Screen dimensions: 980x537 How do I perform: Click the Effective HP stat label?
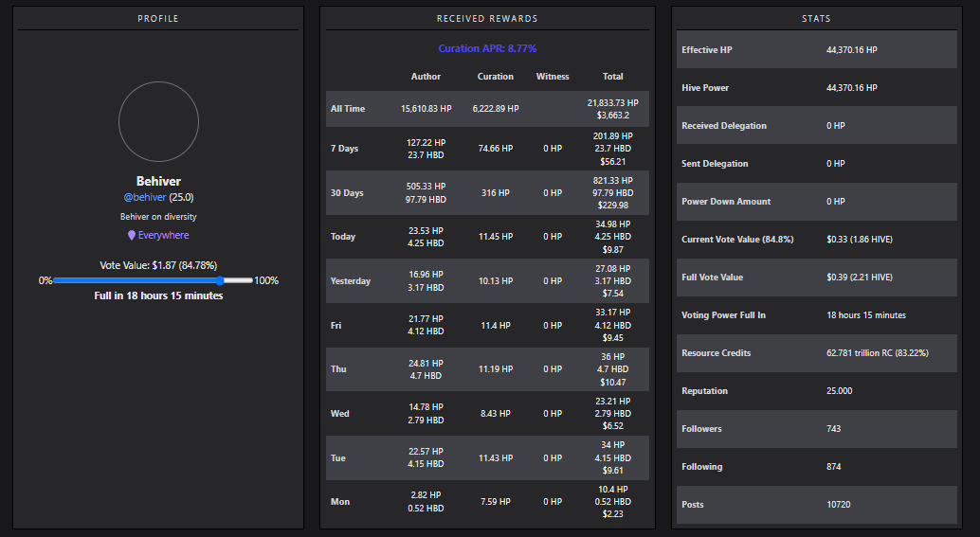tap(706, 50)
